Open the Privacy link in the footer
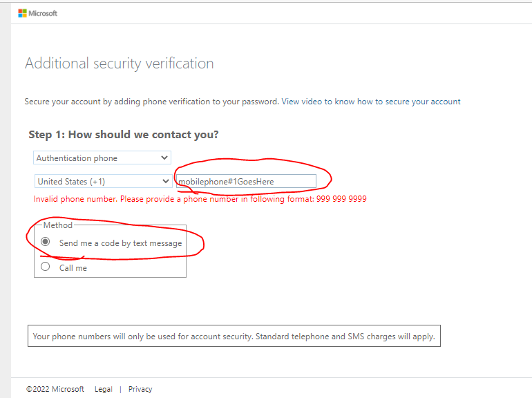The width and height of the screenshot is (532, 398). tap(140, 389)
